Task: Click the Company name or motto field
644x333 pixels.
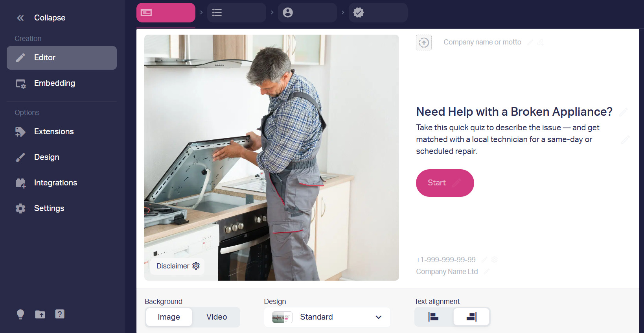Action: (482, 42)
